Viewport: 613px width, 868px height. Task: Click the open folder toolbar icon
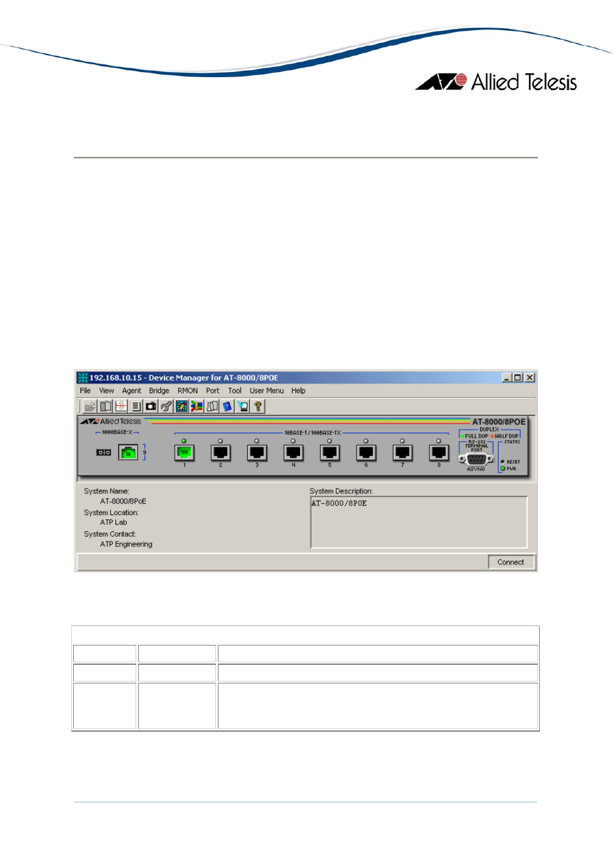pos(90,406)
